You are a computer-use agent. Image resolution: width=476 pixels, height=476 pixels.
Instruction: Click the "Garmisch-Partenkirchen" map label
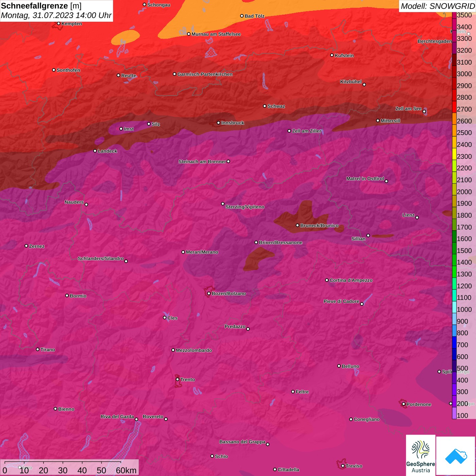coord(205,74)
